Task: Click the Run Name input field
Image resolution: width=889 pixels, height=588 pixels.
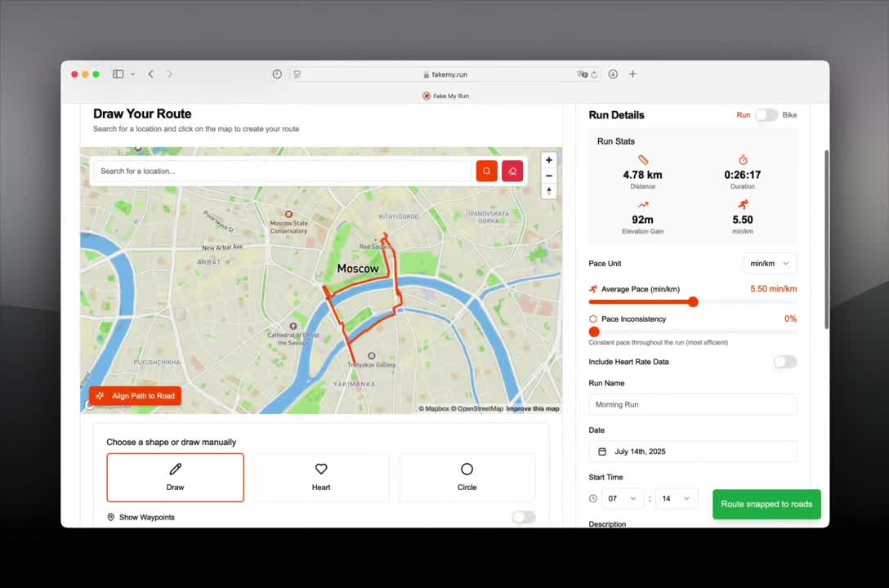Action: pos(692,404)
